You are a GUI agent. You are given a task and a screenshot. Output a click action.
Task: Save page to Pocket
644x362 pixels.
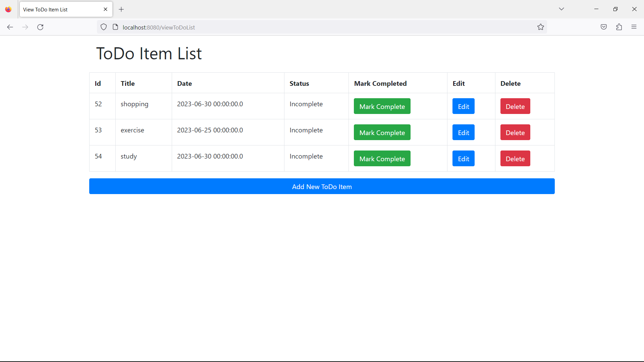tap(604, 27)
